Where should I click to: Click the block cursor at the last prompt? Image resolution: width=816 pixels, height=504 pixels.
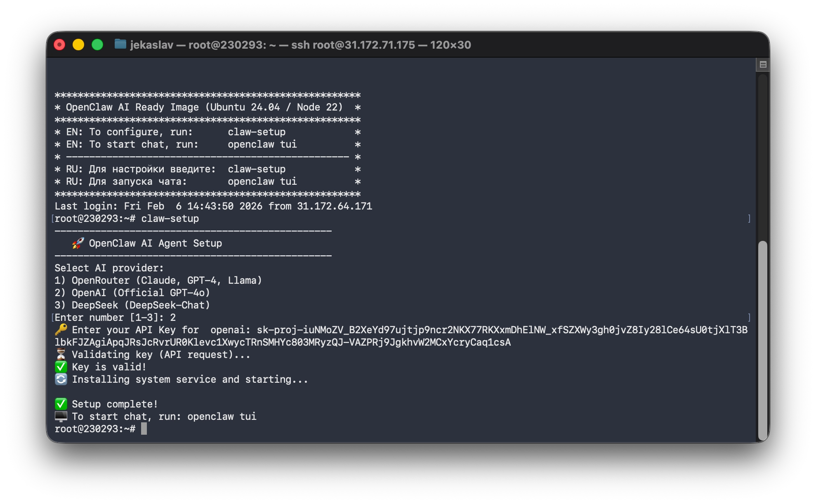(144, 429)
